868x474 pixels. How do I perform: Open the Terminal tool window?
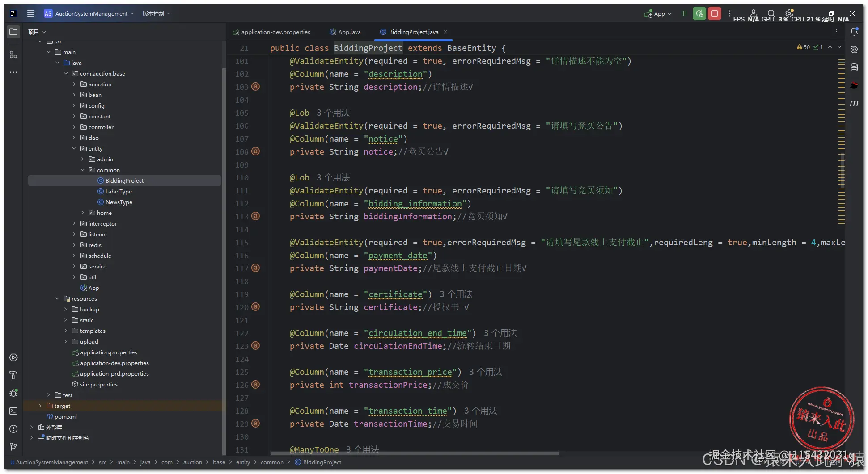pyautogui.click(x=13, y=411)
